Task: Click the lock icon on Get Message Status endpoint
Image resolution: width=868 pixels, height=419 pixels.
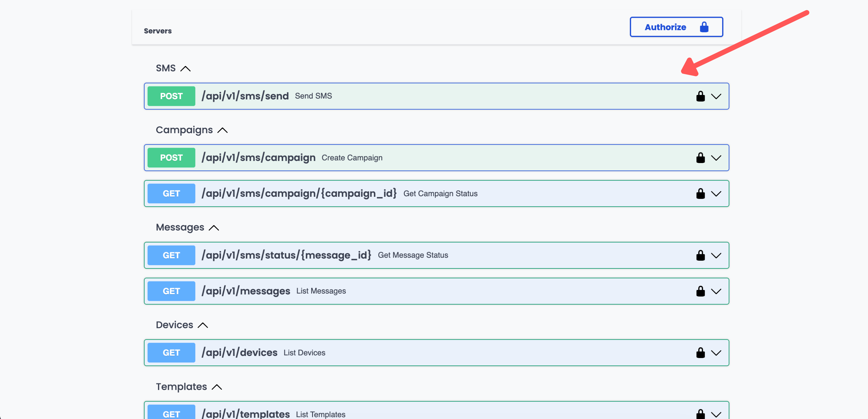Action: point(701,255)
